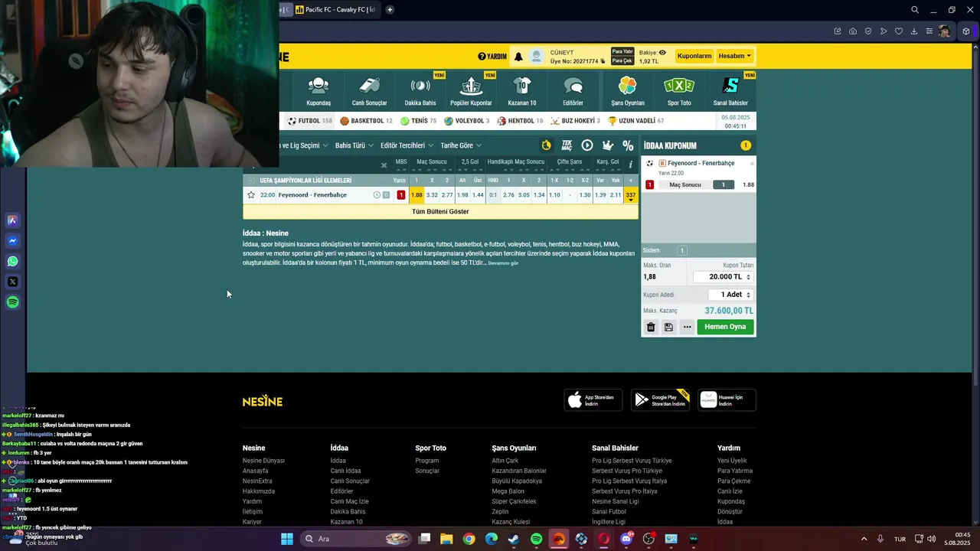Open Sanal Bahisler icon
Viewport: 980px width, 551px height.
[730, 85]
